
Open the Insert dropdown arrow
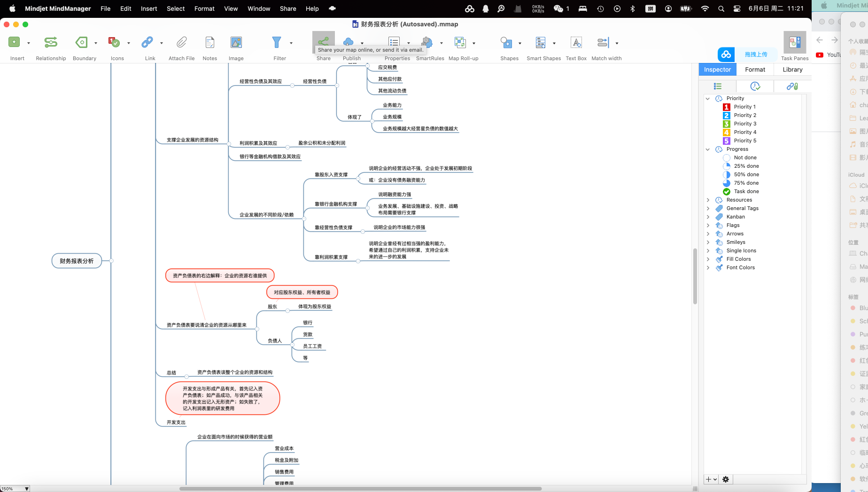(x=29, y=43)
